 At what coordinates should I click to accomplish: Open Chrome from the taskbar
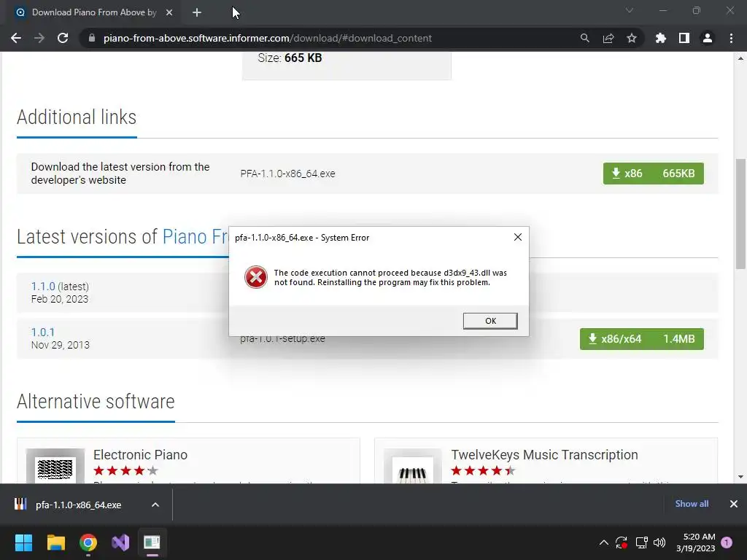coord(88,542)
